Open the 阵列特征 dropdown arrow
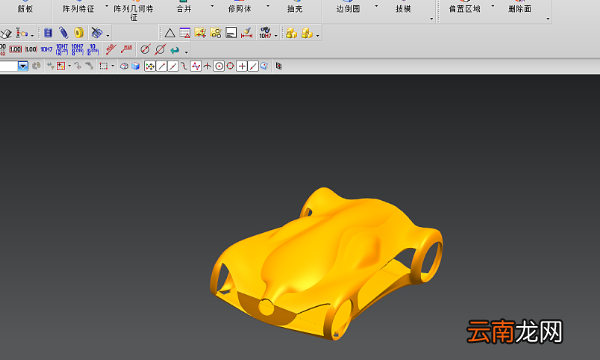 [x=106, y=6]
